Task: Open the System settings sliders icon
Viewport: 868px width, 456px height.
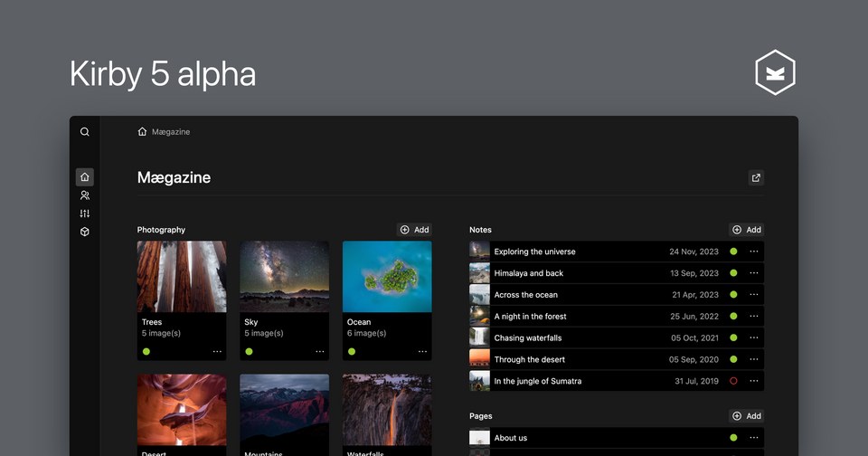Action: pyautogui.click(x=84, y=214)
